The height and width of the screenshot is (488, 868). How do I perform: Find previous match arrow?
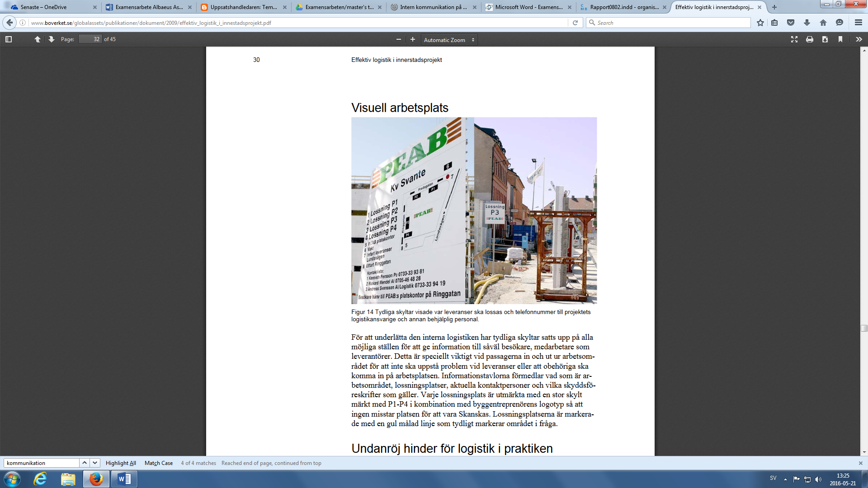click(x=85, y=463)
